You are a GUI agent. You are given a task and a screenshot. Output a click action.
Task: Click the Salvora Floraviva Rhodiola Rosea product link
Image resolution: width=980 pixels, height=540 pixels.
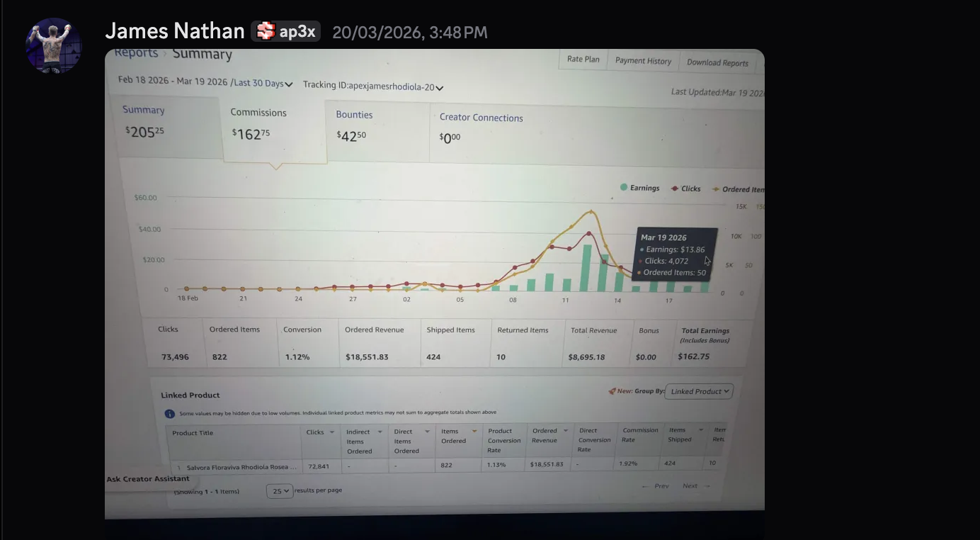(241, 468)
